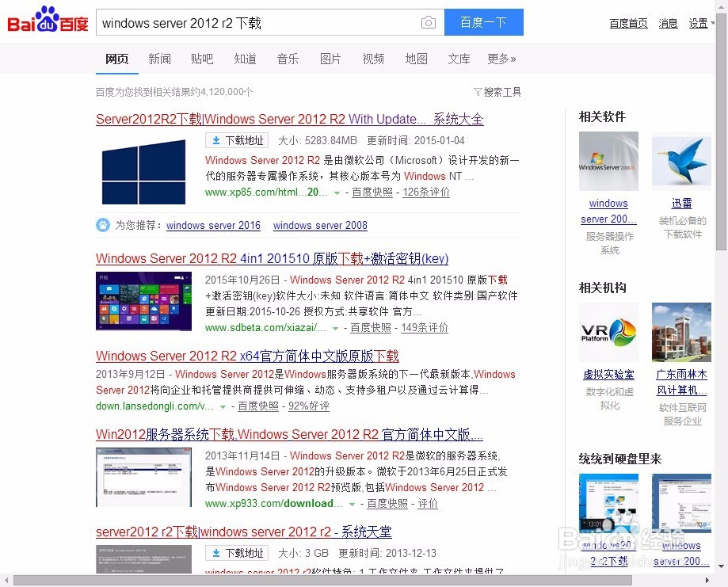Open the 设置 settings dropdown
728x587 pixels.
click(x=701, y=23)
